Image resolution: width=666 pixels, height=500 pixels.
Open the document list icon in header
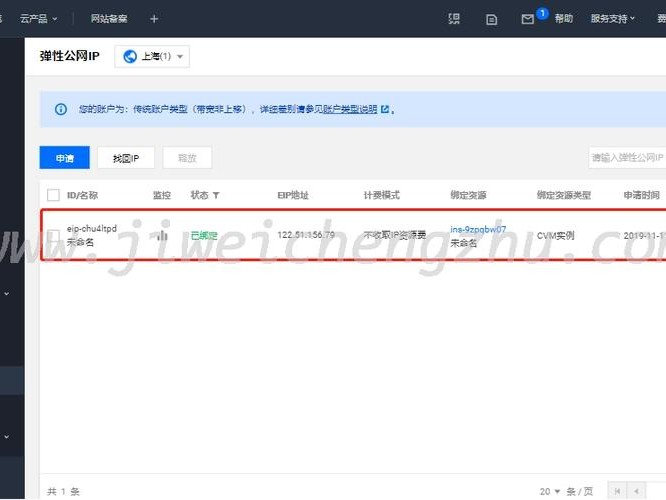pos(491,19)
